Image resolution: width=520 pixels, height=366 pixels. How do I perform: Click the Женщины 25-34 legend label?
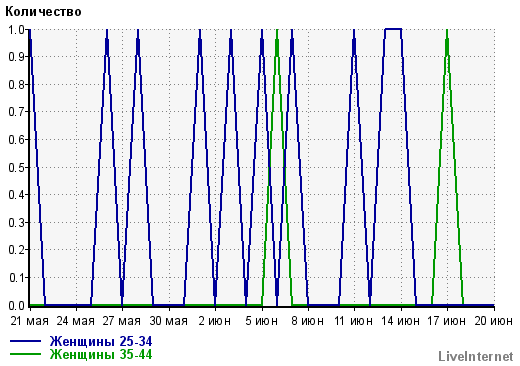click(x=101, y=342)
